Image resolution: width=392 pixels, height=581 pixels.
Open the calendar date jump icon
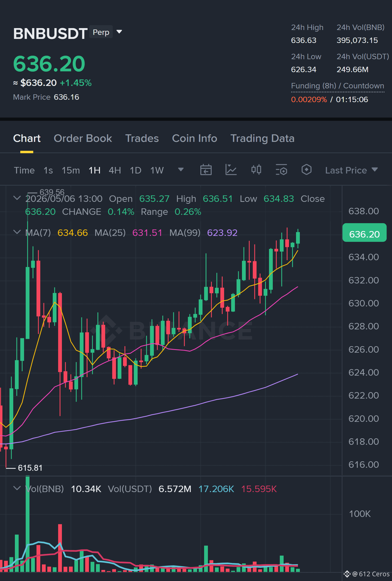click(206, 170)
